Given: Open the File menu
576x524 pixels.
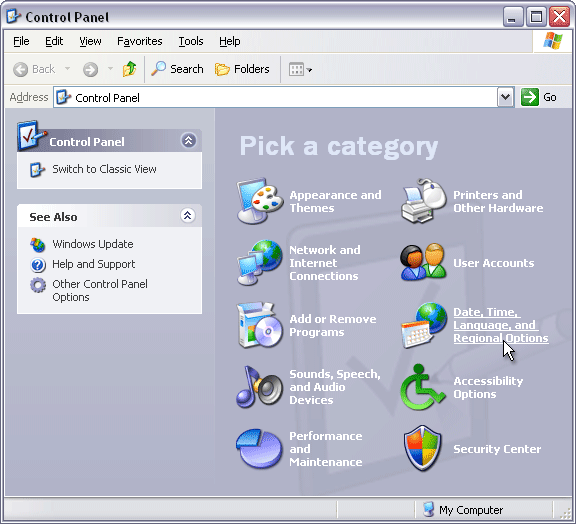Looking at the screenshot, I should click(21, 41).
